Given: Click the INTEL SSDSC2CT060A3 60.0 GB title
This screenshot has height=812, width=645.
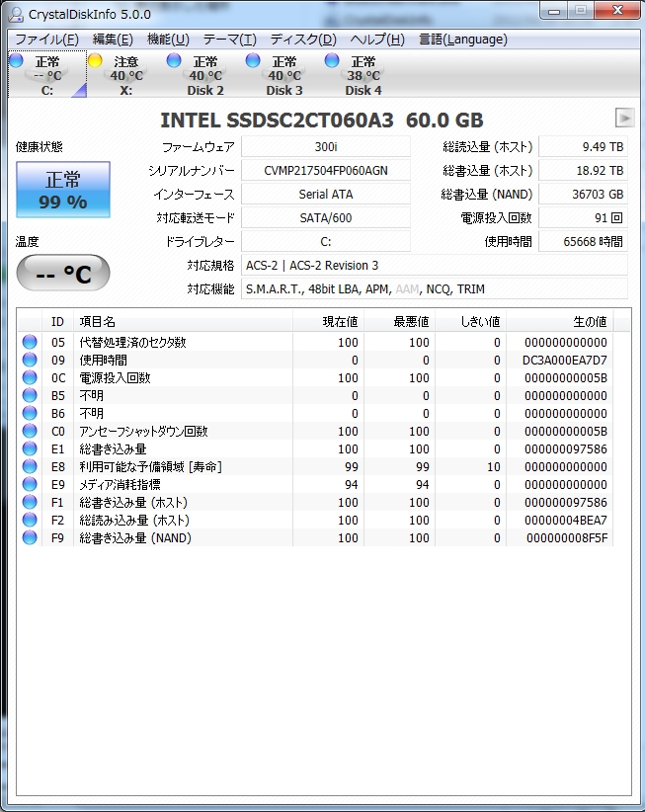Looking at the screenshot, I should [321, 121].
